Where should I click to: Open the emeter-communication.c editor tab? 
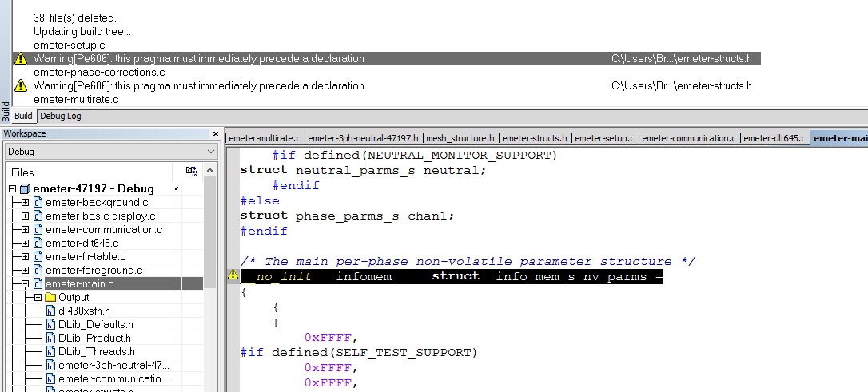coord(689,138)
